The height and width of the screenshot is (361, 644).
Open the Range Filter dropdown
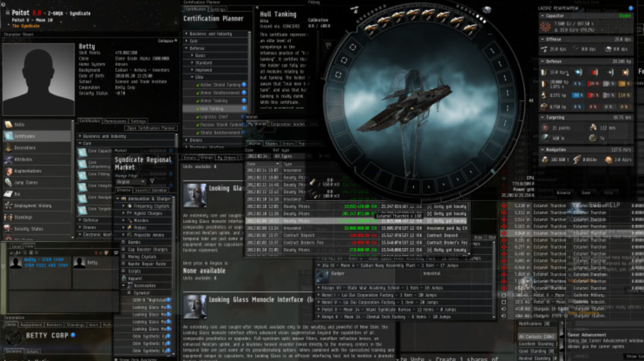(132, 181)
